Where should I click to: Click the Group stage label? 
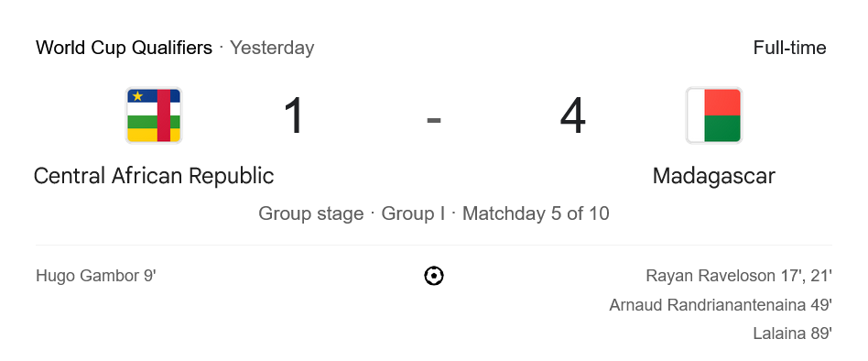311,213
